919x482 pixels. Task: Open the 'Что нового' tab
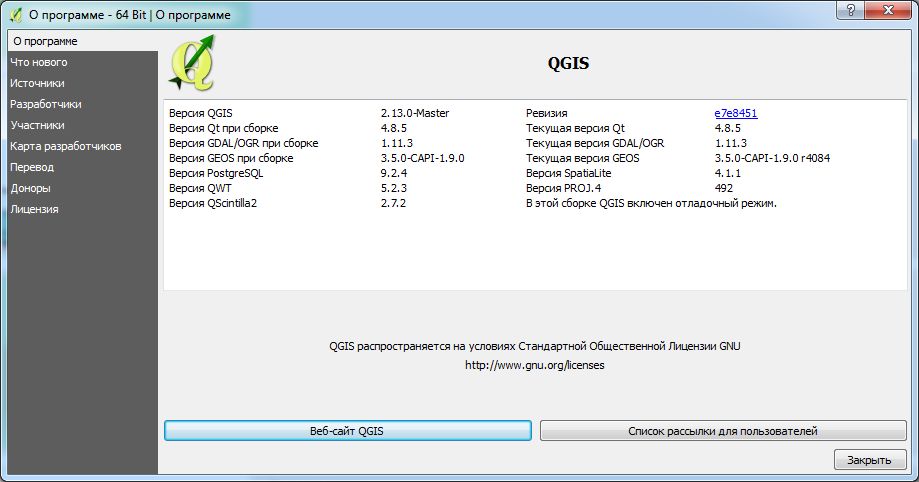[83, 62]
